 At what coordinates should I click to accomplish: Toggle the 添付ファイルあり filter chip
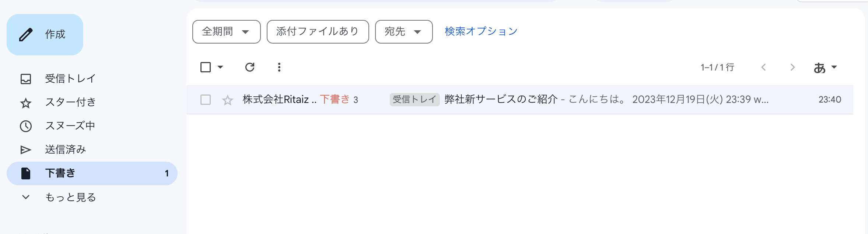318,32
